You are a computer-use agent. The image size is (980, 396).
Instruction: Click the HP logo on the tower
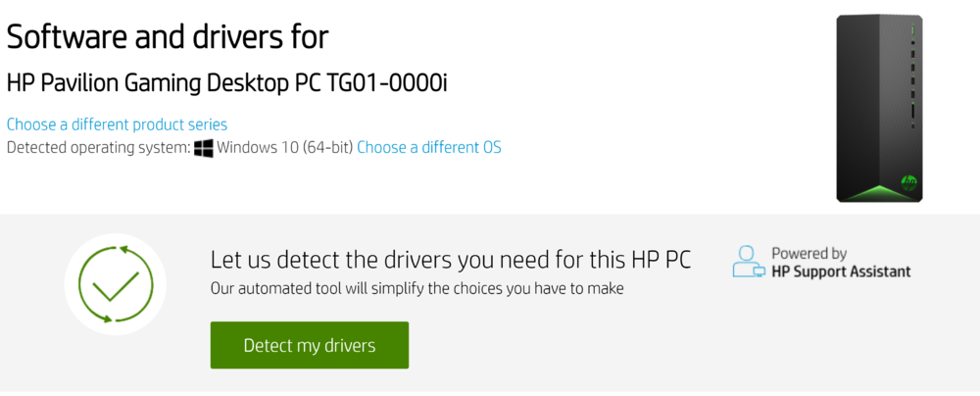pyautogui.click(x=907, y=181)
